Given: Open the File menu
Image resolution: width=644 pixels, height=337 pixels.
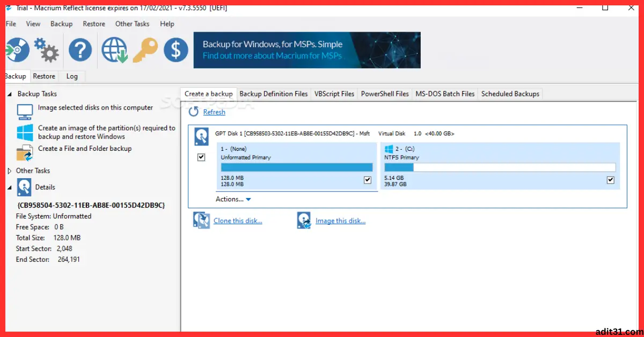Looking at the screenshot, I should pos(11,24).
